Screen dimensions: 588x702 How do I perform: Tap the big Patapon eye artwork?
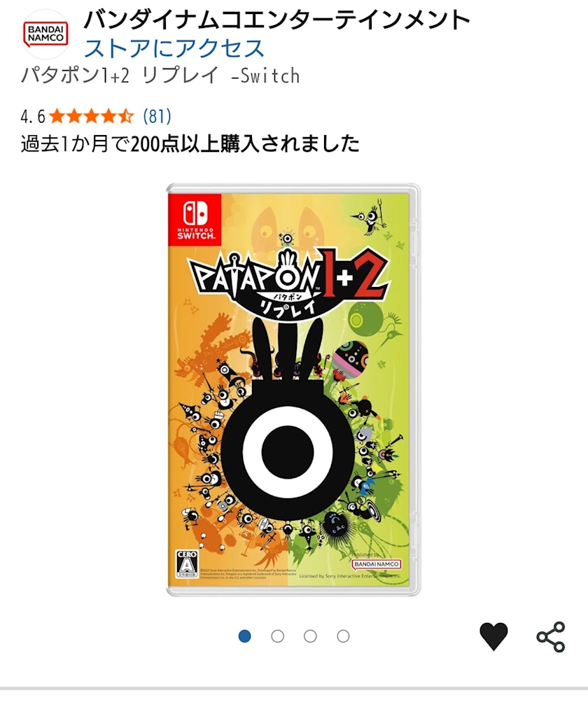[288, 451]
